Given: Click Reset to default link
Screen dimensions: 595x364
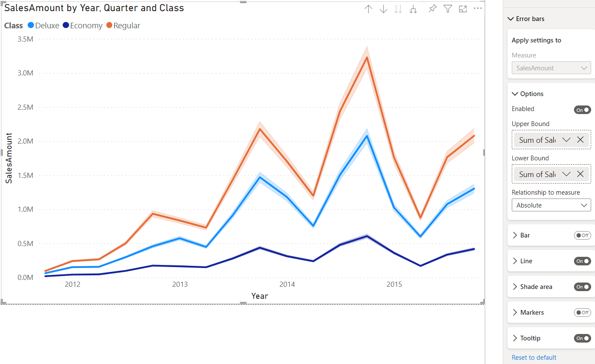Looking at the screenshot, I should pyautogui.click(x=534, y=358).
